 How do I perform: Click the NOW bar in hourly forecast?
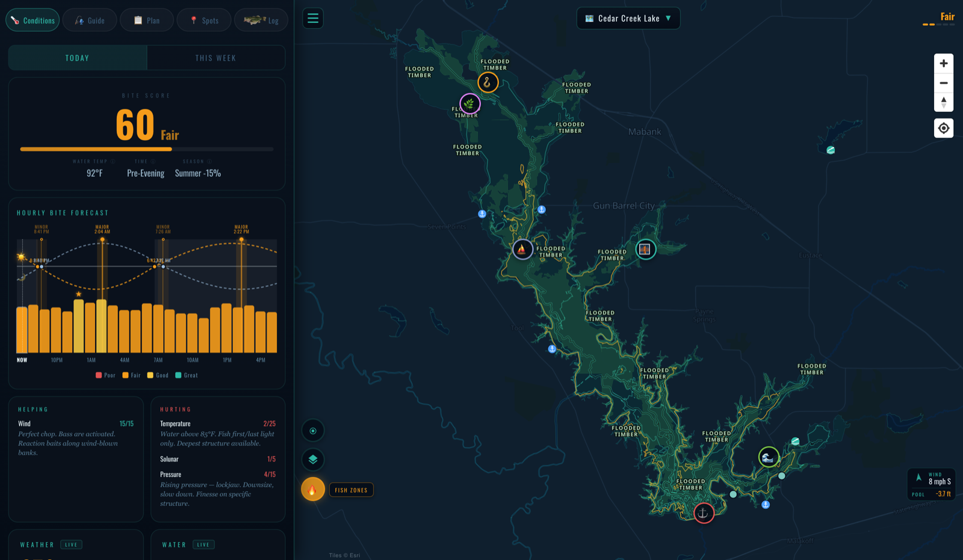coord(22,330)
